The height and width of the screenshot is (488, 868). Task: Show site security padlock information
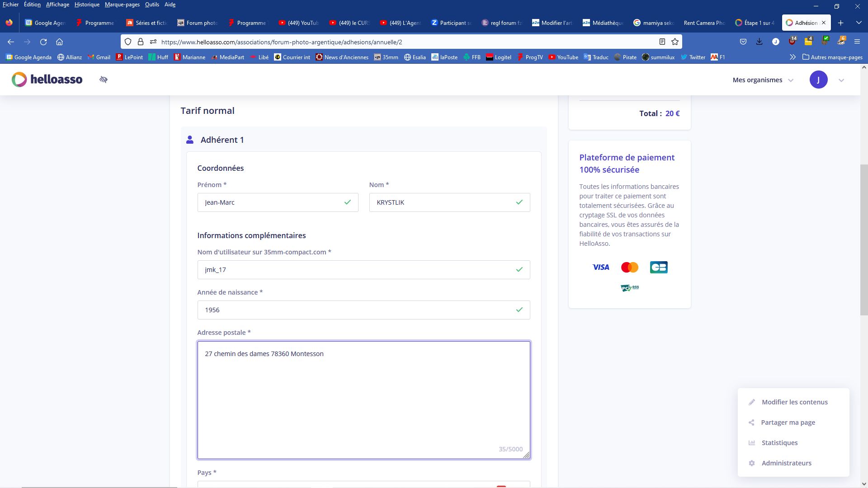(x=141, y=42)
